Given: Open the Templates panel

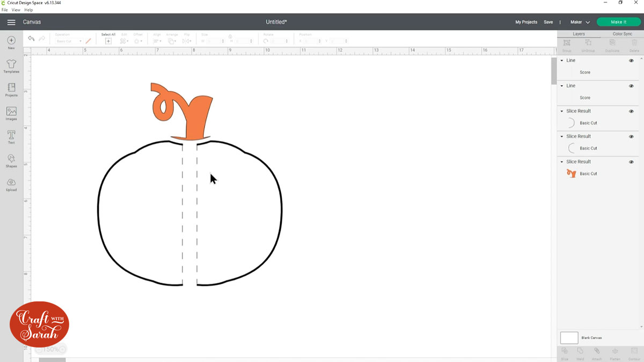Looking at the screenshot, I should [11, 66].
